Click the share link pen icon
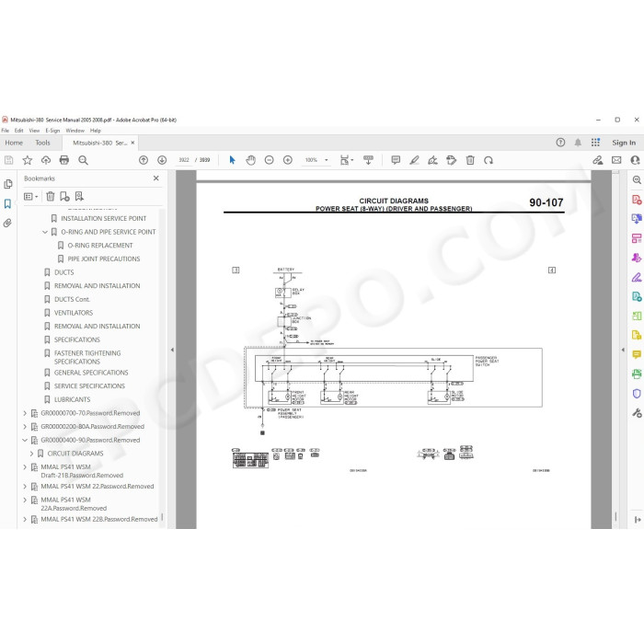Viewport: 644px width, 644px height. click(598, 160)
